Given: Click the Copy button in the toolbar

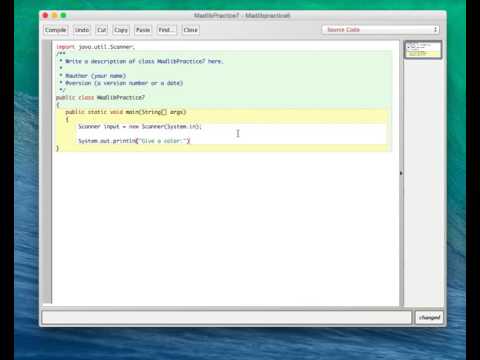Looking at the screenshot, I should point(121,30).
